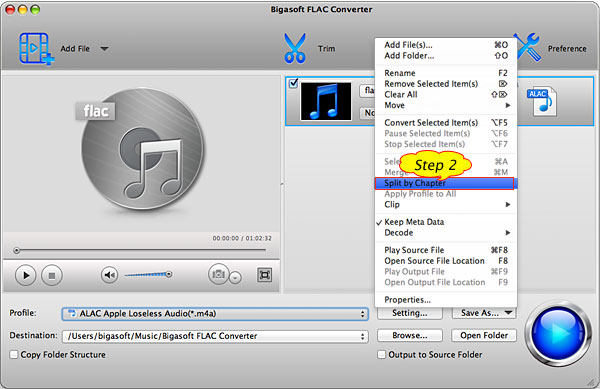Choose Play Source File
Viewport: 600px width, 389px height.
point(446,250)
